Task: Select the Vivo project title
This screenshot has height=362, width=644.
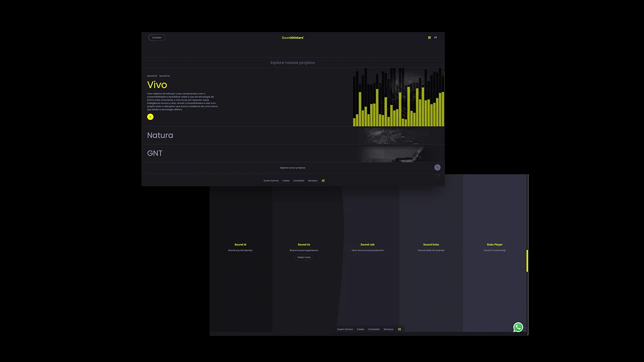Action: pyautogui.click(x=157, y=85)
